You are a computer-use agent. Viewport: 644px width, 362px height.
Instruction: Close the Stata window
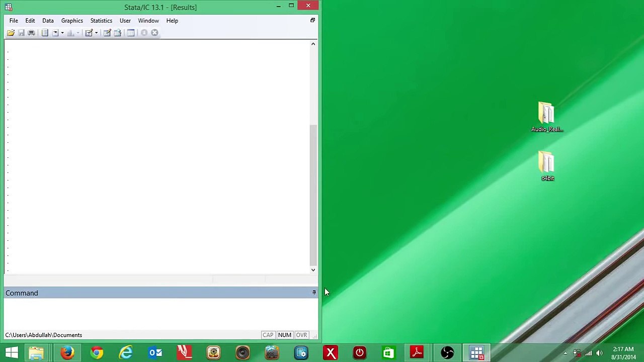(x=308, y=6)
